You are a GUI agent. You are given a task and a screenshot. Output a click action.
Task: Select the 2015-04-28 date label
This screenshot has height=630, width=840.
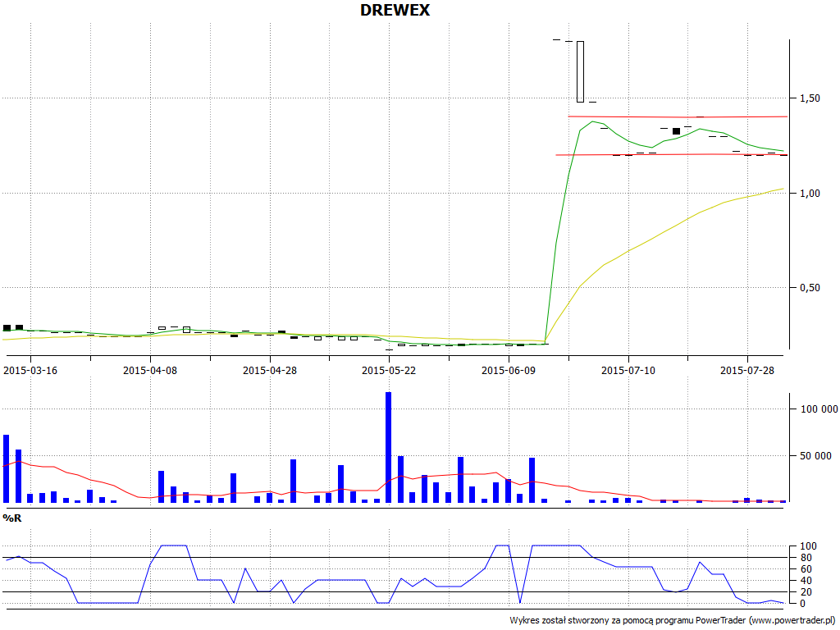point(269,371)
